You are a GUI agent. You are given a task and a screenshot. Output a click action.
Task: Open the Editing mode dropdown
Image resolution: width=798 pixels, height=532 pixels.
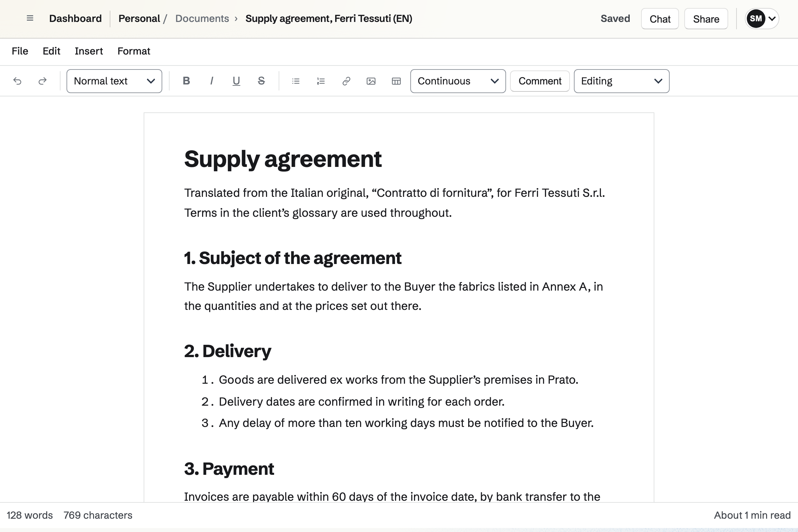pyautogui.click(x=621, y=81)
